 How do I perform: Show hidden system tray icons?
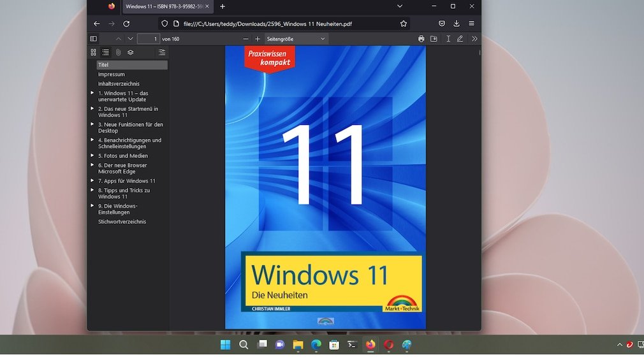[619, 345]
